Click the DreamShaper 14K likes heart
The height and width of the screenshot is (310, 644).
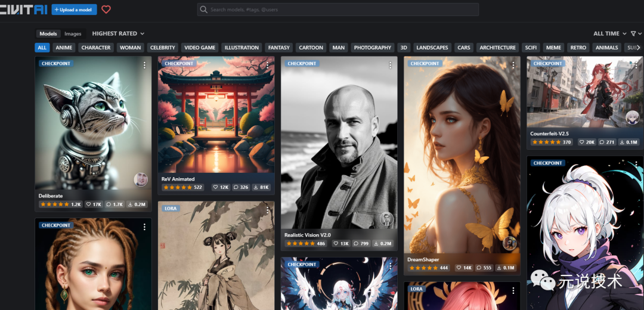click(x=459, y=268)
